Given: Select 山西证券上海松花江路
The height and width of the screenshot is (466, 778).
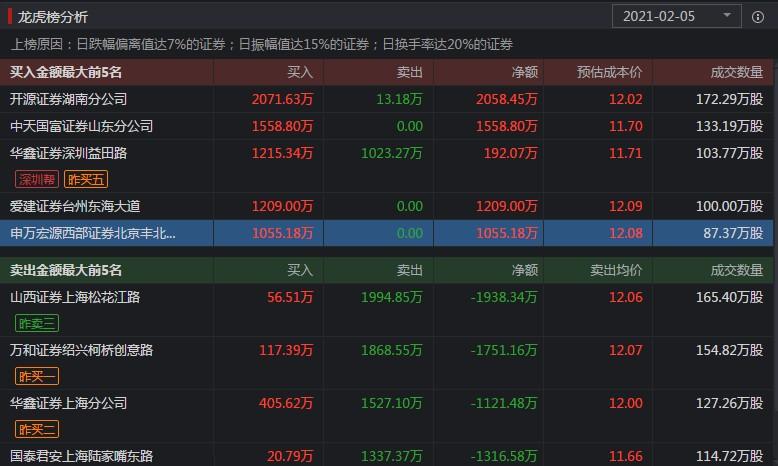Looking at the screenshot, I should click(x=75, y=297).
